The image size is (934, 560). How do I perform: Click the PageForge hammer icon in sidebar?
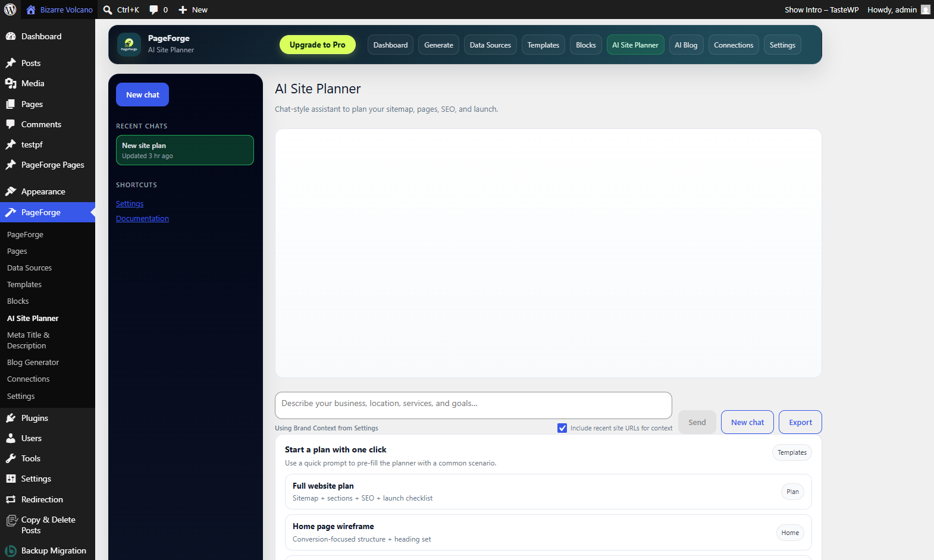click(x=11, y=212)
